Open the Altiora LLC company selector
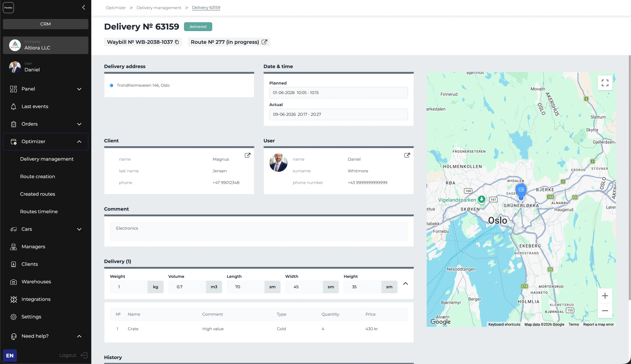The width and height of the screenshot is (631, 364). click(46, 45)
